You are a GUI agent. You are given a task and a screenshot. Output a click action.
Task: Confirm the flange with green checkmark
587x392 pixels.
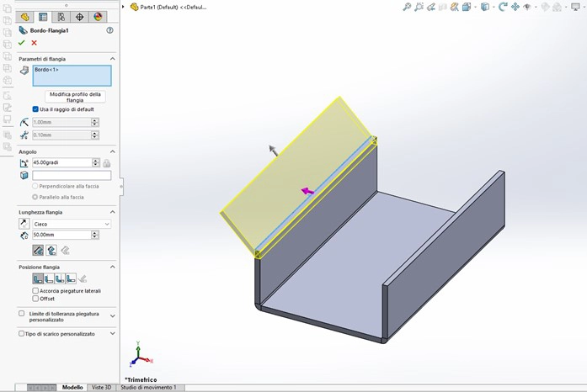pos(22,43)
